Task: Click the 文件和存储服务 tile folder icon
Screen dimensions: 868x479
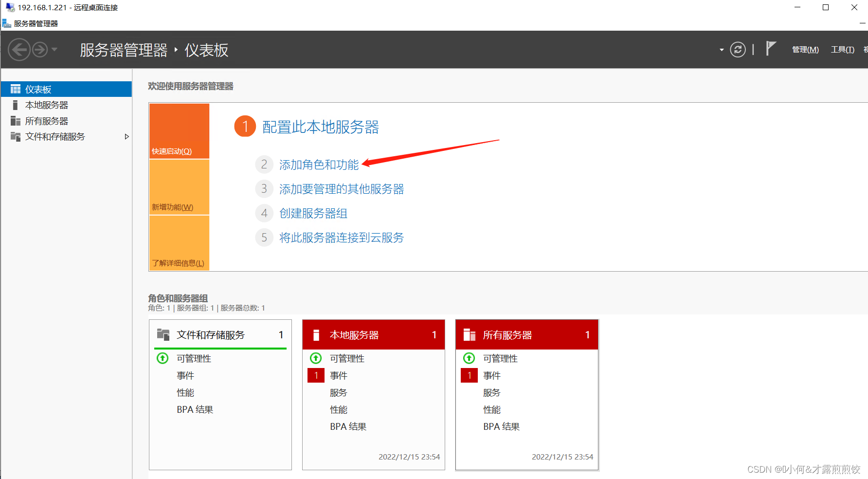Action: pyautogui.click(x=163, y=334)
